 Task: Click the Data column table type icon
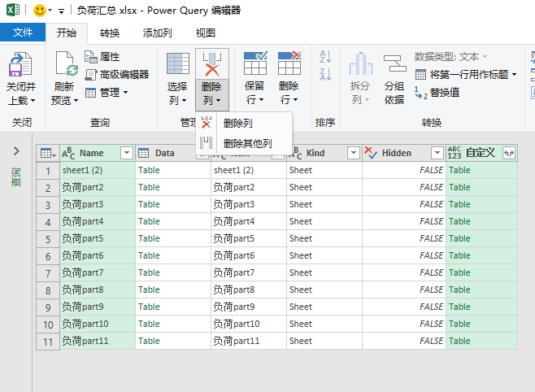point(143,153)
